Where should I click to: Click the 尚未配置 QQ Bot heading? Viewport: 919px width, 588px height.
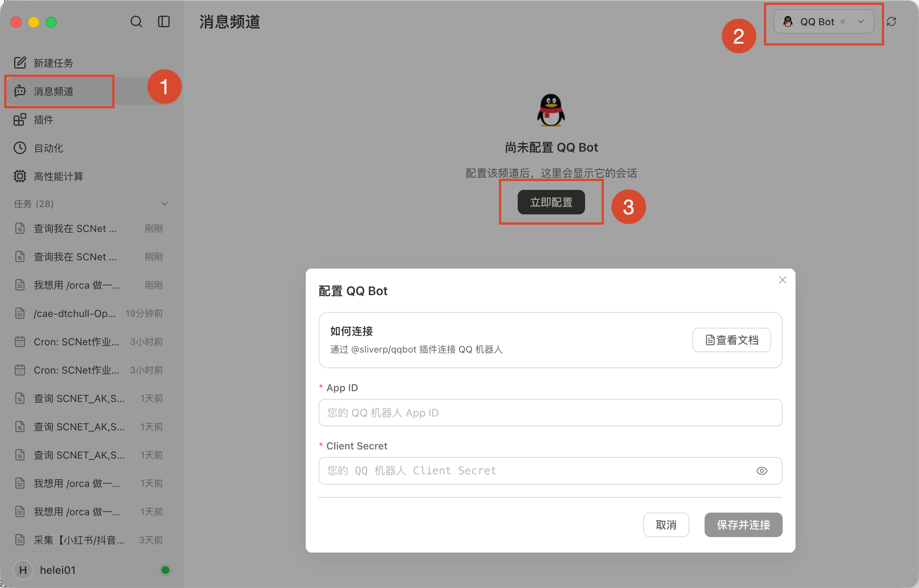pyautogui.click(x=551, y=148)
